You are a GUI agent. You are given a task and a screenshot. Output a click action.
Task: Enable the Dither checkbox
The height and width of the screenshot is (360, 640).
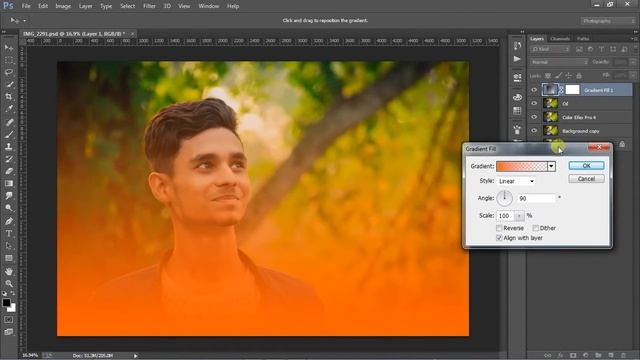click(536, 228)
